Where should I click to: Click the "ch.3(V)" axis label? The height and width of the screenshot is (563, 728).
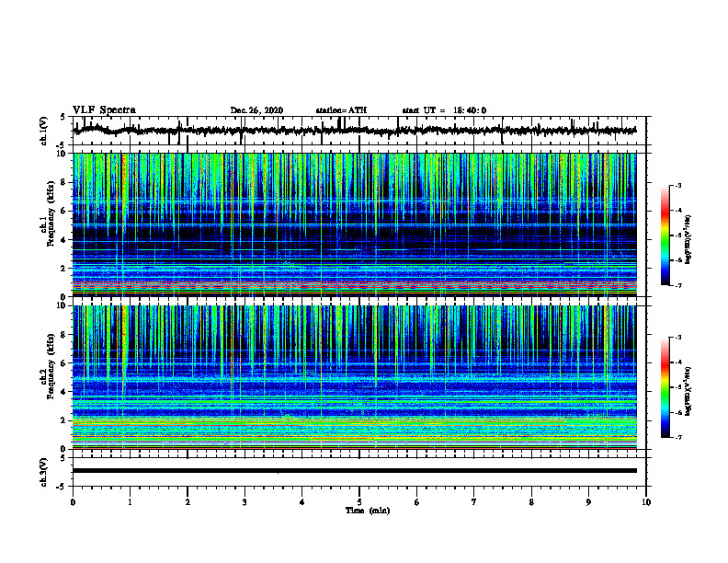(44, 472)
